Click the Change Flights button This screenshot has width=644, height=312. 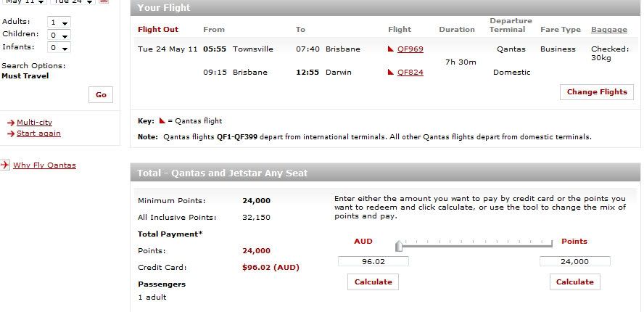597,92
